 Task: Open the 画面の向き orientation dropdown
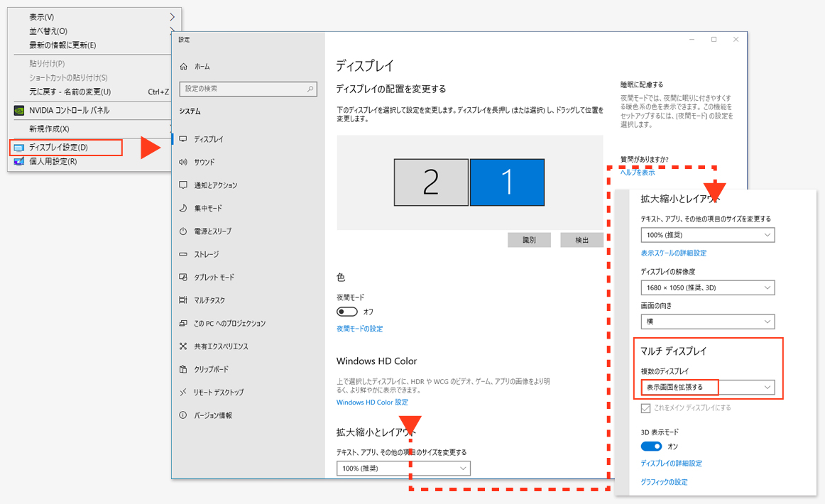tap(708, 322)
